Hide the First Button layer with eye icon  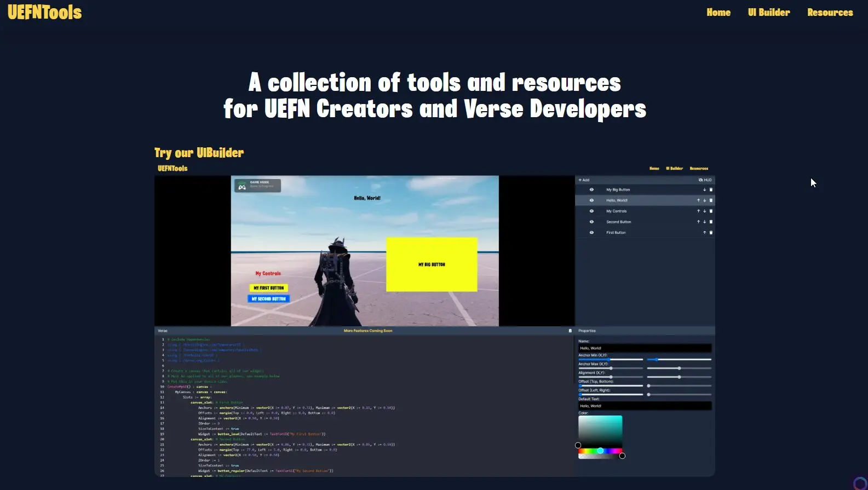click(x=591, y=233)
